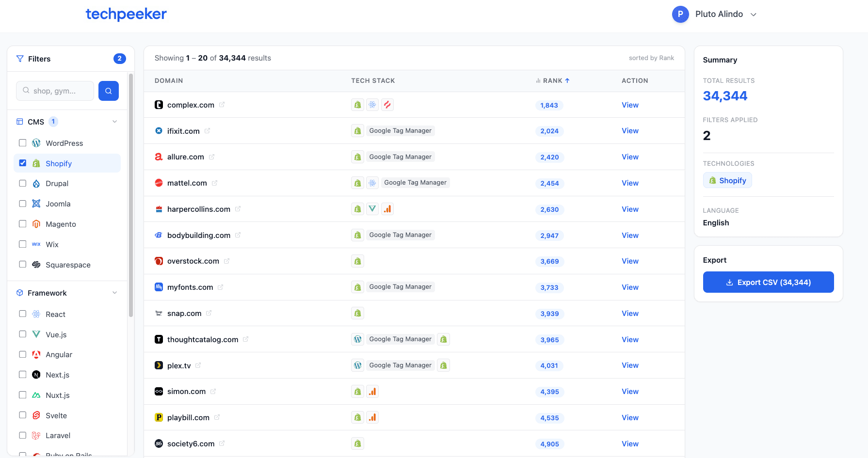Select the Shopify icon in complex.com's tech stack

pyautogui.click(x=357, y=104)
